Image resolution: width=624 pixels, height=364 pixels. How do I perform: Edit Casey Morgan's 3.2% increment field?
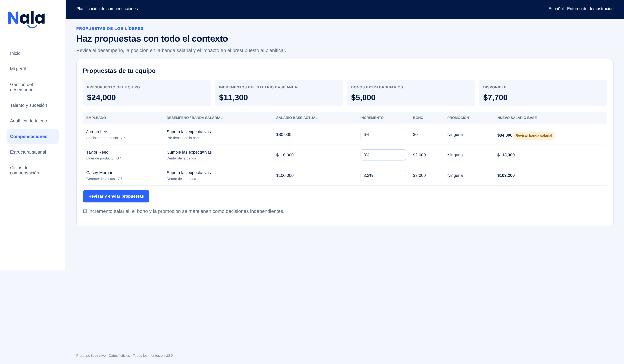coord(383,175)
